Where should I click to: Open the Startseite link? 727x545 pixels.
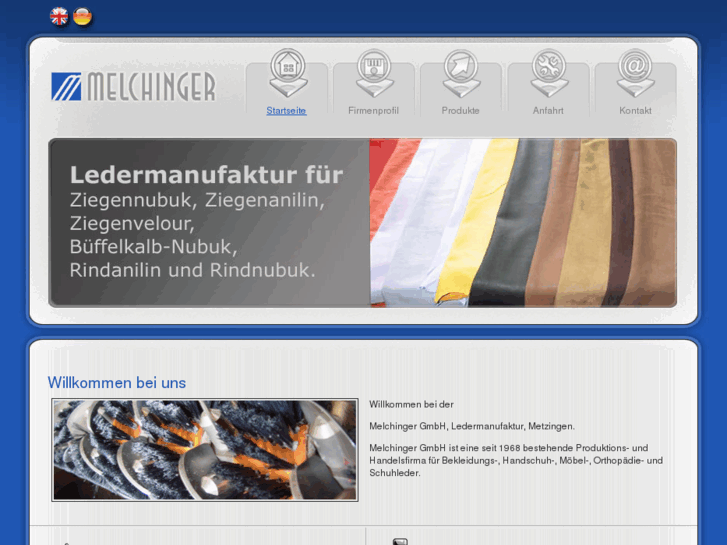tap(286, 111)
